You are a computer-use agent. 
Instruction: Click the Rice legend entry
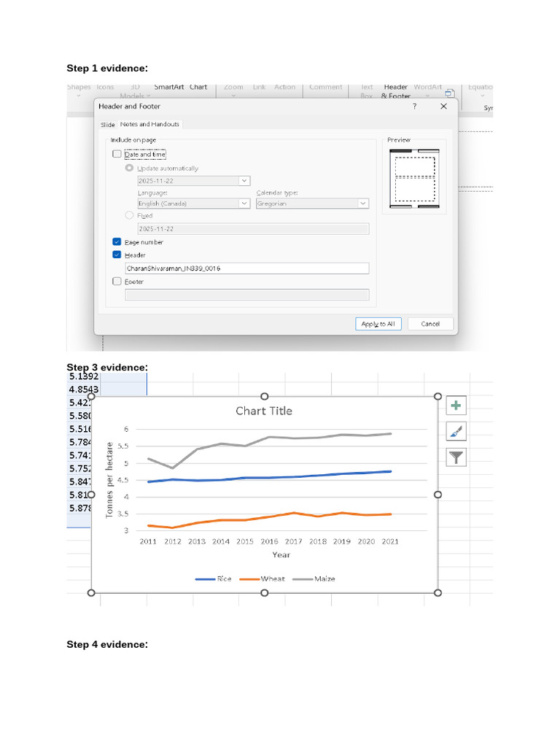[214, 578]
